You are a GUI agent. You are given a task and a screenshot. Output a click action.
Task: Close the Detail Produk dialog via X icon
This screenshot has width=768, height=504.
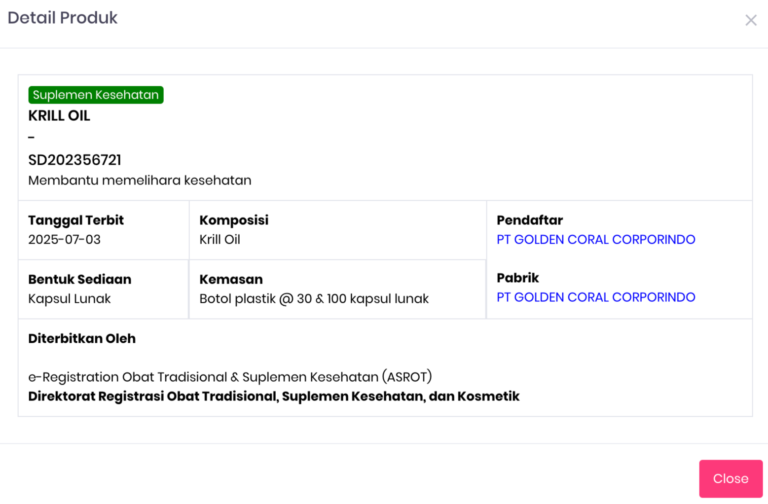[750, 20]
